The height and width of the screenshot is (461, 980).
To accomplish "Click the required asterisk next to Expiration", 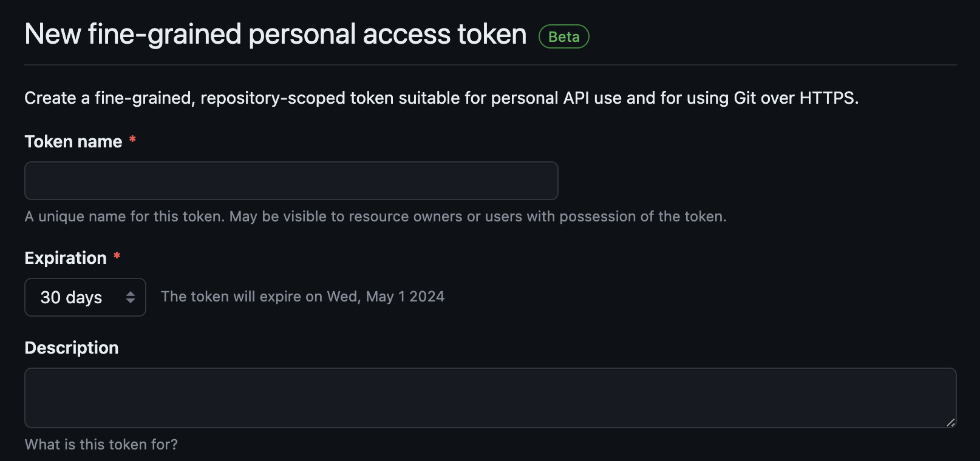I will point(117,255).
